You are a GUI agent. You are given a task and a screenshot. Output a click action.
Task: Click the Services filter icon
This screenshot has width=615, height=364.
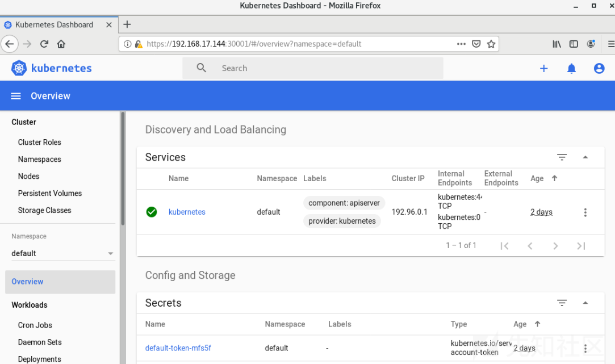click(x=562, y=157)
